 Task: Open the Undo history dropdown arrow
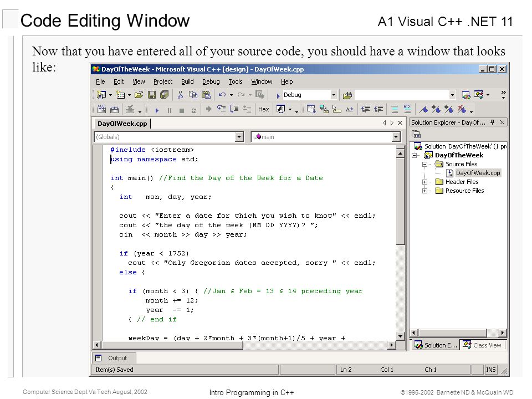[x=232, y=95]
